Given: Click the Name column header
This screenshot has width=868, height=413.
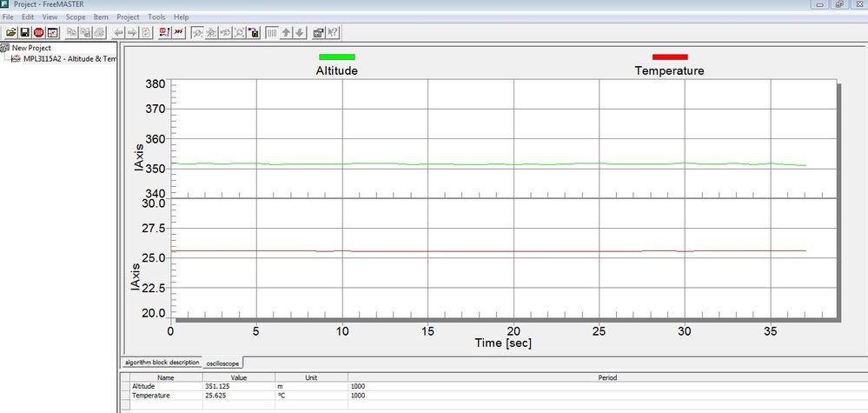Looking at the screenshot, I should [165, 377].
